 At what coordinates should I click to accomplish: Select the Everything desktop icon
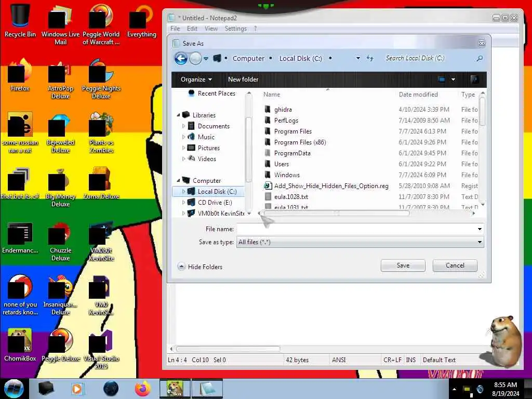(141, 20)
